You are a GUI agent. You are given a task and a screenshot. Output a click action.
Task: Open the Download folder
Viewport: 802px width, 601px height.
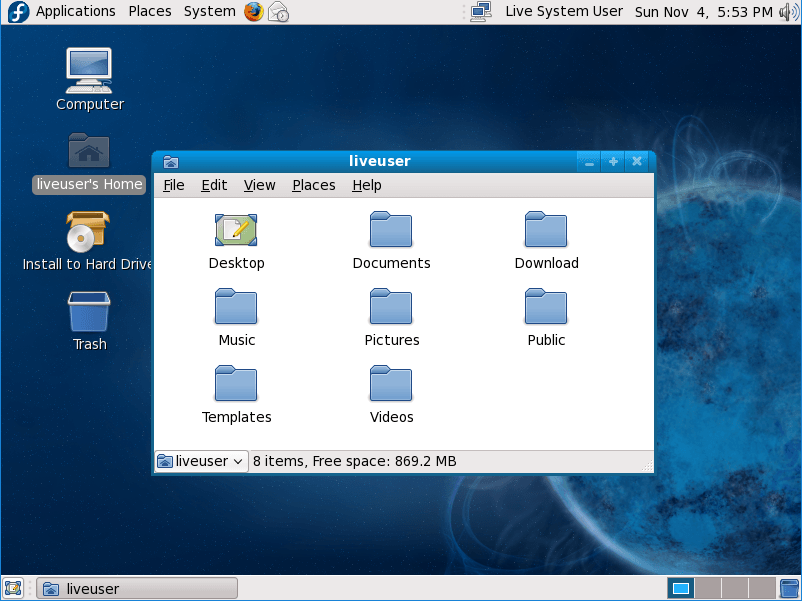546,230
